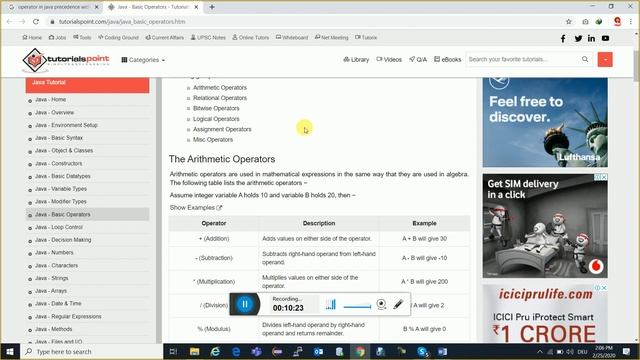Open LinkedIn icon in top bar
The height and width of the screenshot is (360, 640).
pyautogui.click(x=591, y=38)
